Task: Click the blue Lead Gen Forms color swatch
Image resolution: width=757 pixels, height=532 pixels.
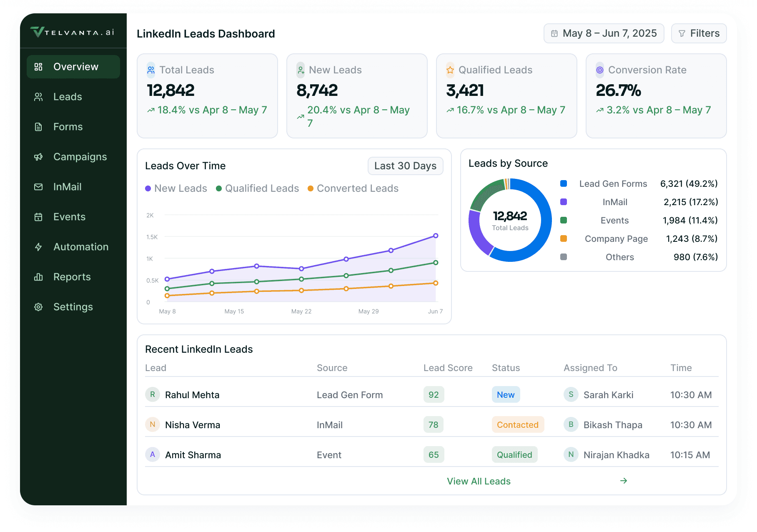Action: point(564,183)
